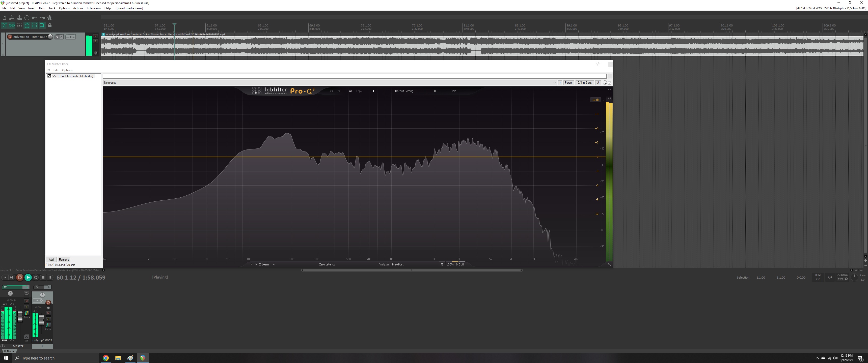This screenshot has height=363, width=868.
Task: Open Default Setting preset menu
Action: 404,91
